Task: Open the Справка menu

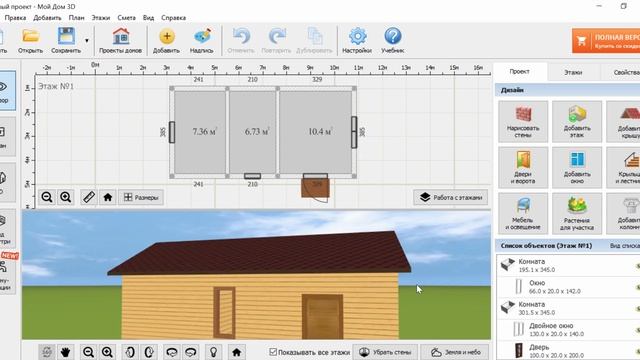Action: tap(173, 18)
